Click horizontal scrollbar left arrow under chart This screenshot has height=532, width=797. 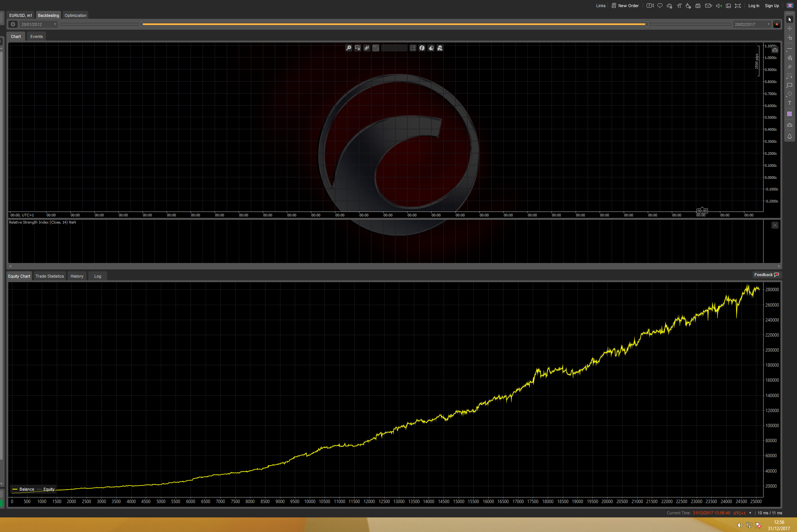point(10,266)
